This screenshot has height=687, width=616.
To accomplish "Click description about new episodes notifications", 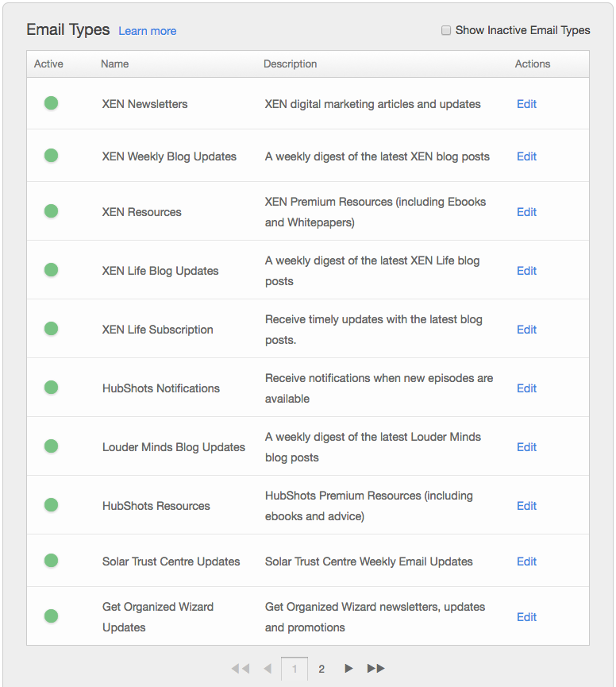I will tap(379, 388).
